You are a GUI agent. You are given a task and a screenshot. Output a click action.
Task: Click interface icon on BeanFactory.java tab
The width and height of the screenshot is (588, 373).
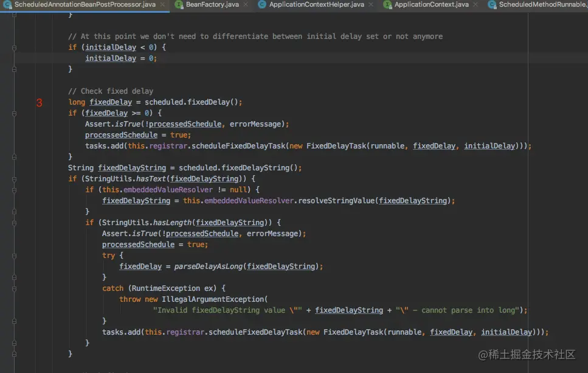click(179, 4)
